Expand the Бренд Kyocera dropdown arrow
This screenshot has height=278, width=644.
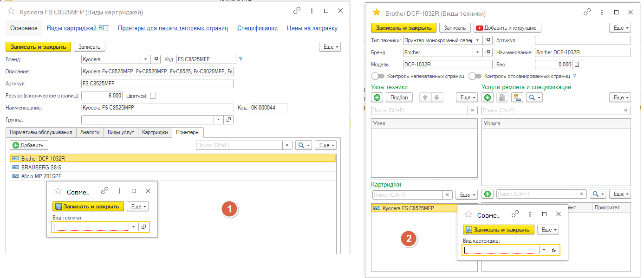(x=146, y=59)
